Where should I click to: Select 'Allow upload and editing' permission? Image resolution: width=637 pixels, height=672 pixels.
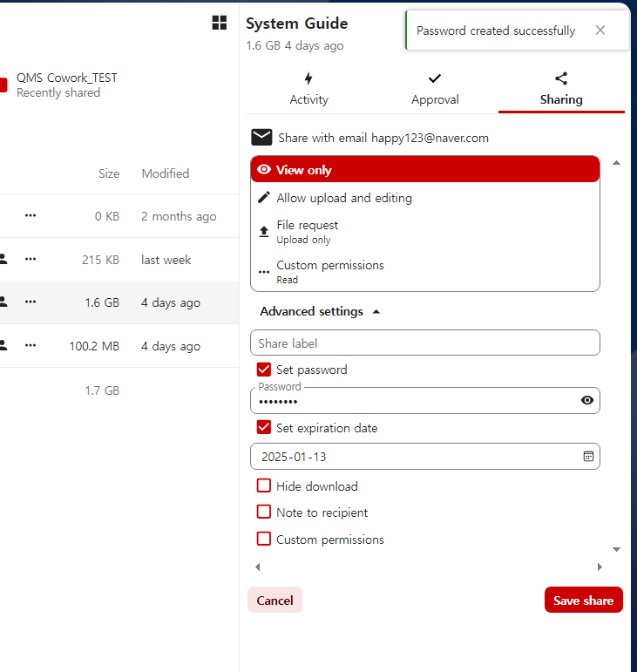pos(343,198)
